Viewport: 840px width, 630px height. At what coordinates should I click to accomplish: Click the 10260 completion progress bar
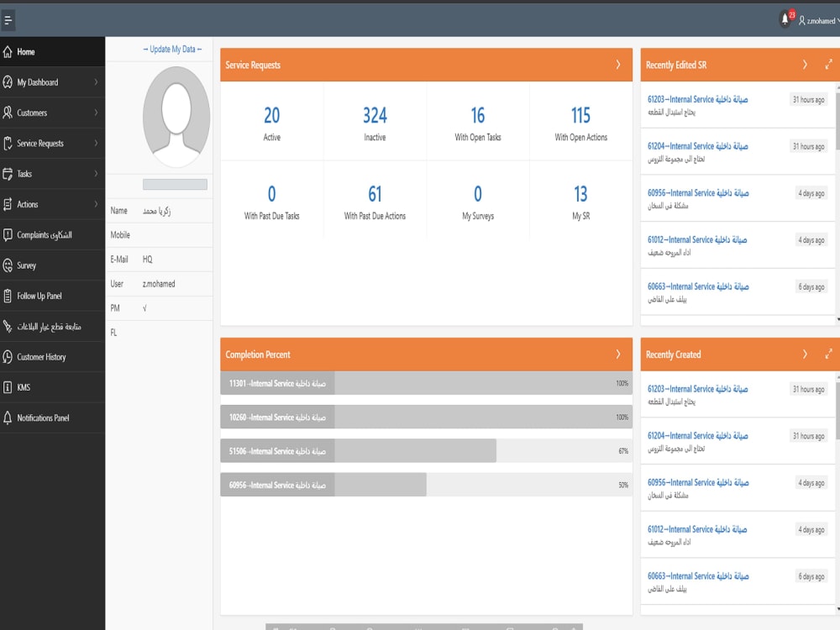(426, 417)
